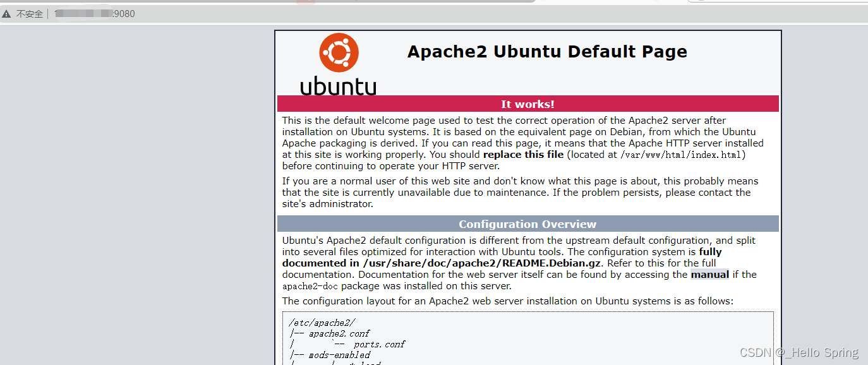868x365 pixels.
Task: Click the 'site's administrator.' text
Action: click(x=328, y=204)
